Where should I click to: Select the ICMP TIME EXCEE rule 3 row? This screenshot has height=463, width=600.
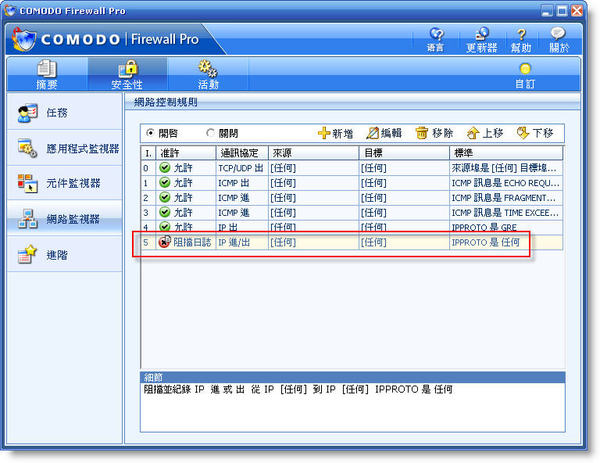352,213
